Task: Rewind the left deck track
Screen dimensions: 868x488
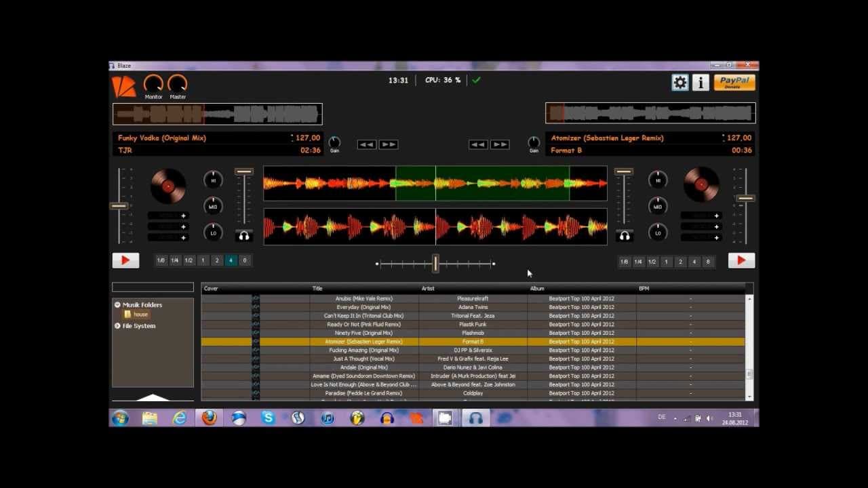Action: pos(366,144)
